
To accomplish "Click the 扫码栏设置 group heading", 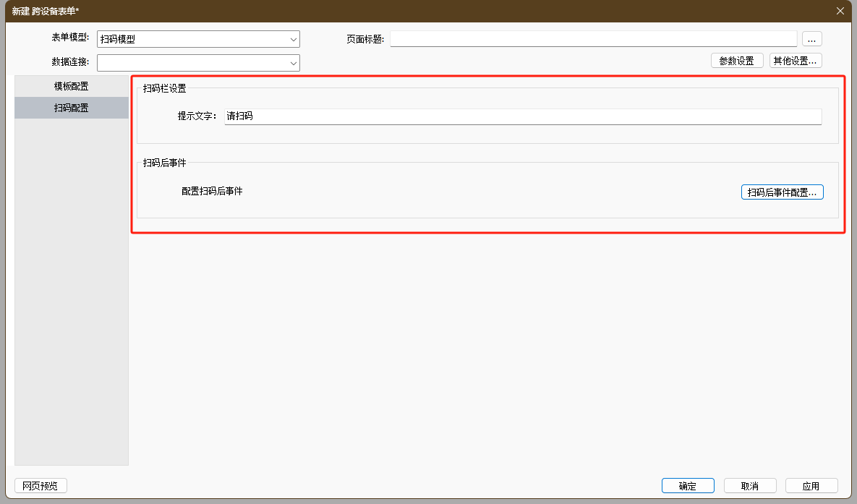I will click(164, 89).
